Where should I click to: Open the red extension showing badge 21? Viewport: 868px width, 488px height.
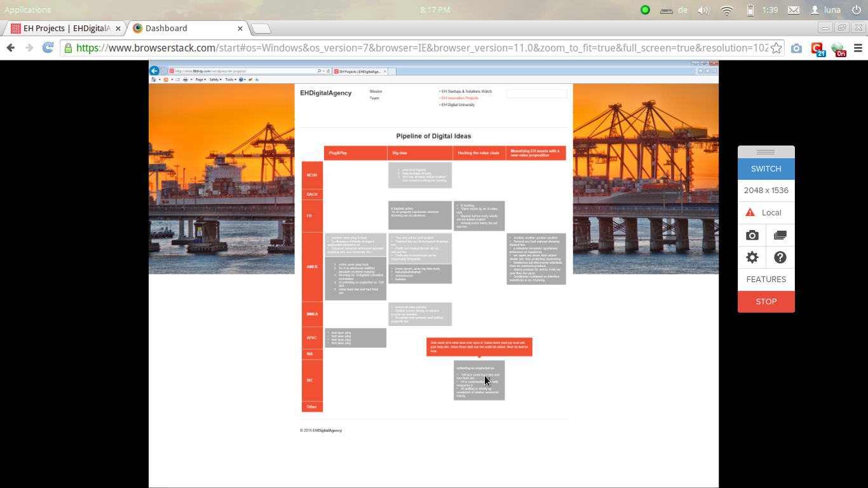click(x=818, y=49)
